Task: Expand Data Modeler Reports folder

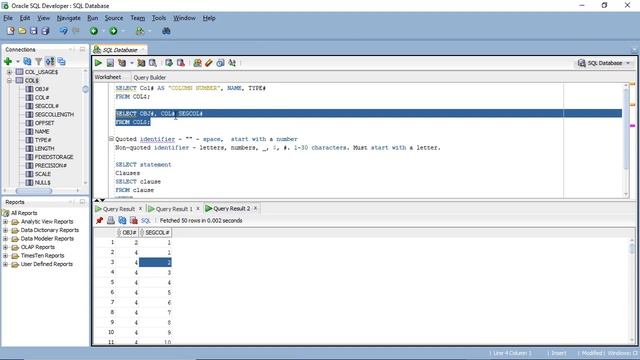Action: (5, 239)
